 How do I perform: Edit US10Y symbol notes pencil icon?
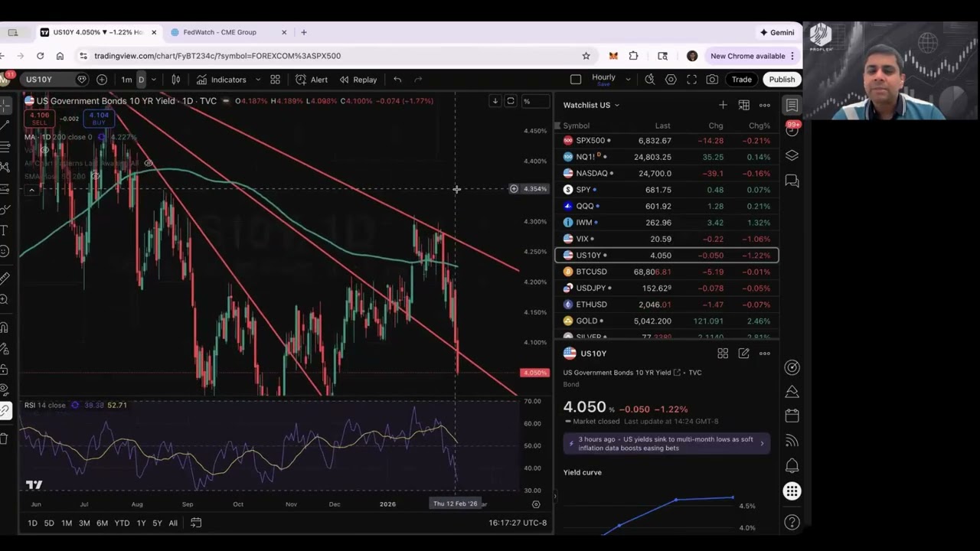(x=743, y=354)
